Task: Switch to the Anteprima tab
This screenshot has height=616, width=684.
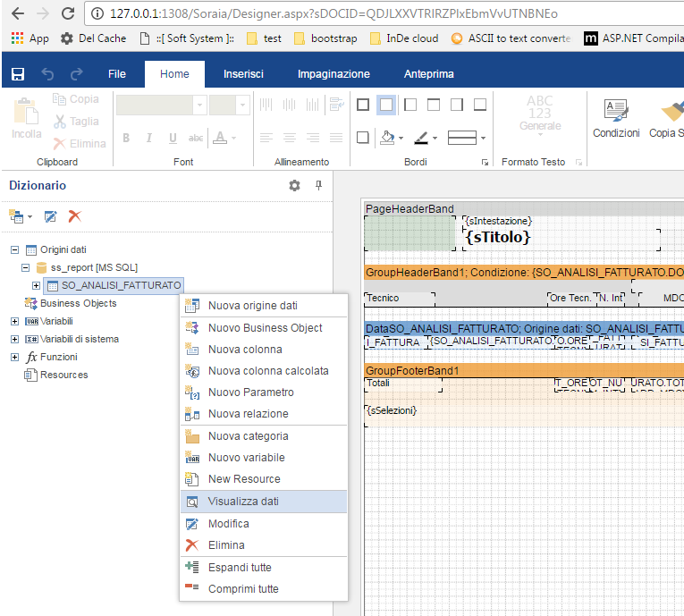Action: point(429,74)
